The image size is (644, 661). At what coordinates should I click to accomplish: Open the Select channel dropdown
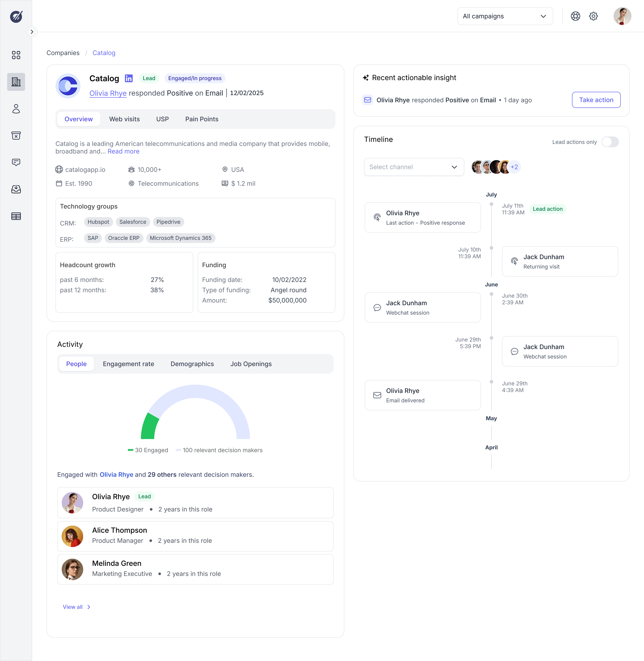click(x=414, y=167)
